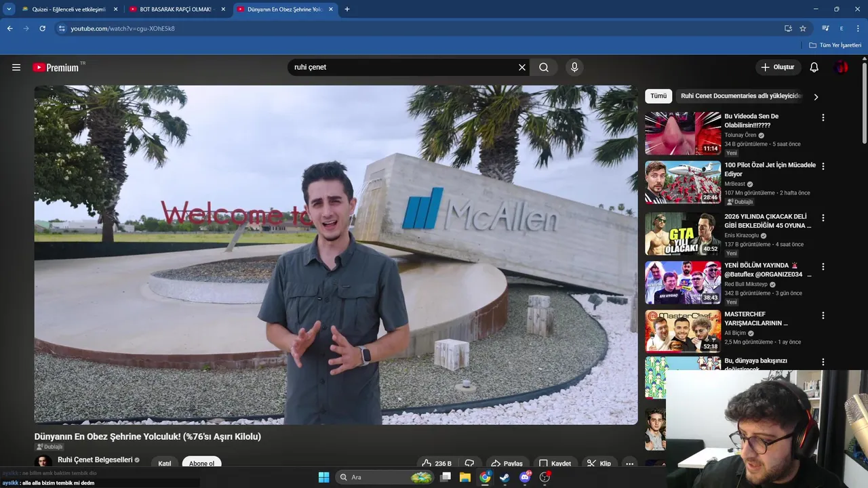Close the BOT BASARAK RAPÇI OLMAK tab
Image resolution: width=868 pixels, height=488 pixels.
tap(223, 9)
